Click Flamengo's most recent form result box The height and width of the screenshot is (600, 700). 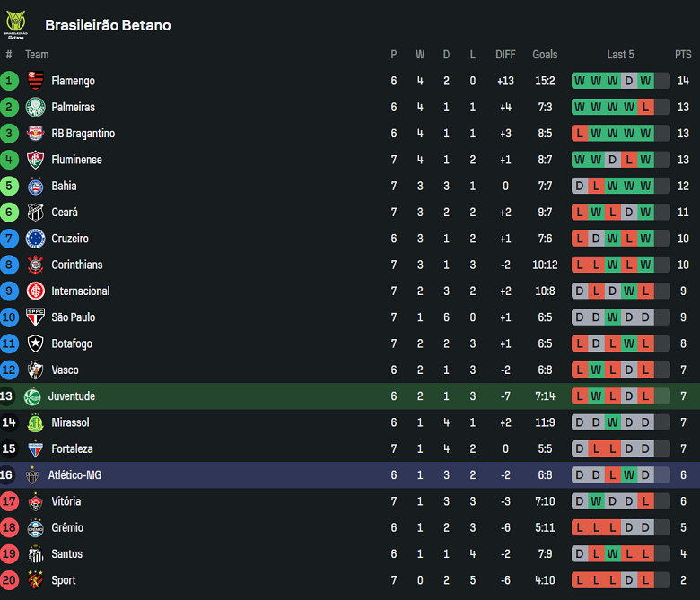[646, 81]
